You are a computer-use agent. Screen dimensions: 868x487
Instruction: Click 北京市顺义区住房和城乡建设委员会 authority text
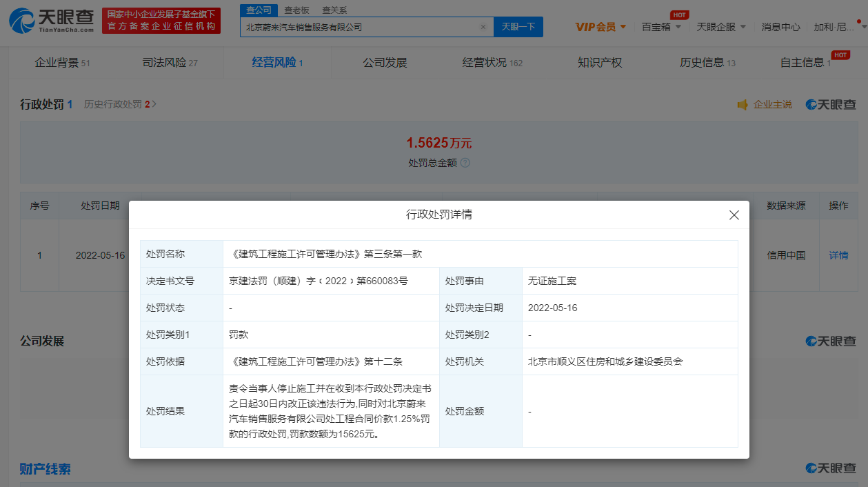tap(605, 361)
